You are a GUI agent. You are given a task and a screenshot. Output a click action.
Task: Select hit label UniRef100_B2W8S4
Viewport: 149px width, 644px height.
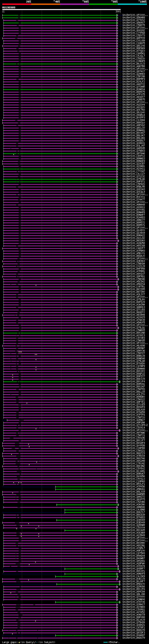[x=134, y=89]
